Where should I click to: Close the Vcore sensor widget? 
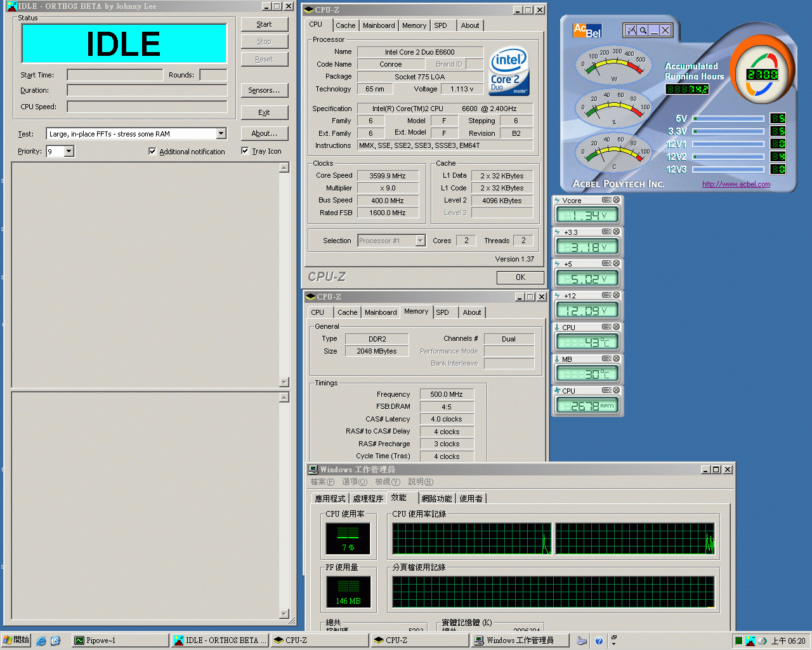(x=616, y=200)
